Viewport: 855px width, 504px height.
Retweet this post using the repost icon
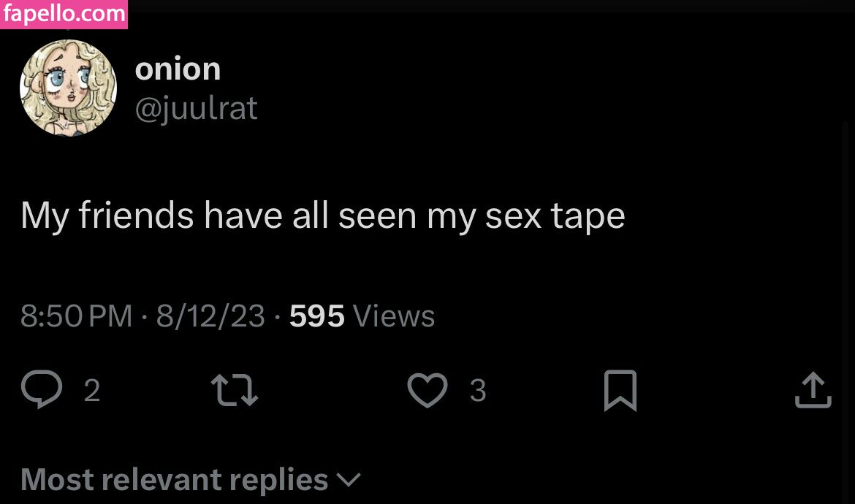click(234, 390)
